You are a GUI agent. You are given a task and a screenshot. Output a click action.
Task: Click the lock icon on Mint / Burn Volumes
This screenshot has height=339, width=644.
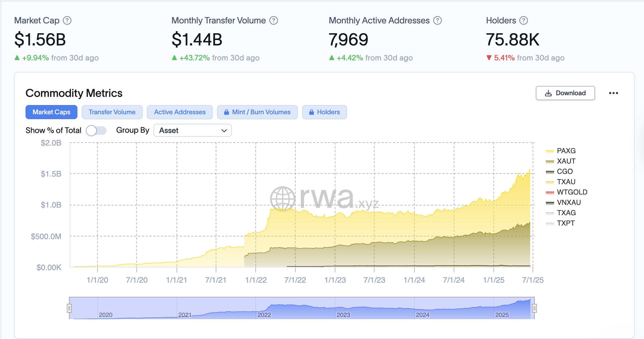click(227, 112)
